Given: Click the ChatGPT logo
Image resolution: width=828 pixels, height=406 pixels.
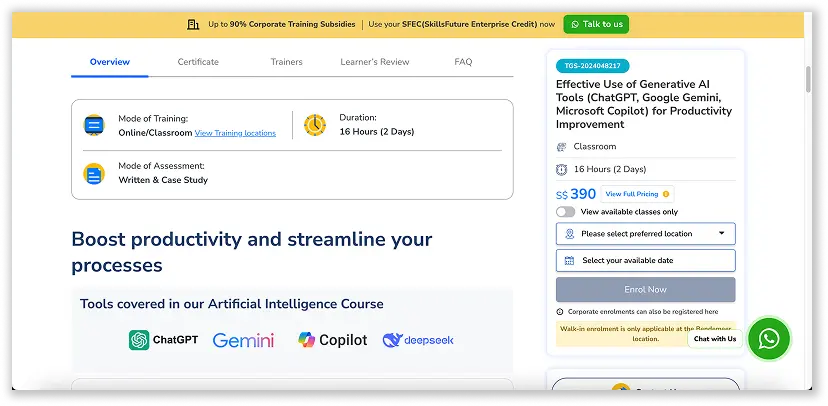Looking at the screenshot, I should (164, 340).
